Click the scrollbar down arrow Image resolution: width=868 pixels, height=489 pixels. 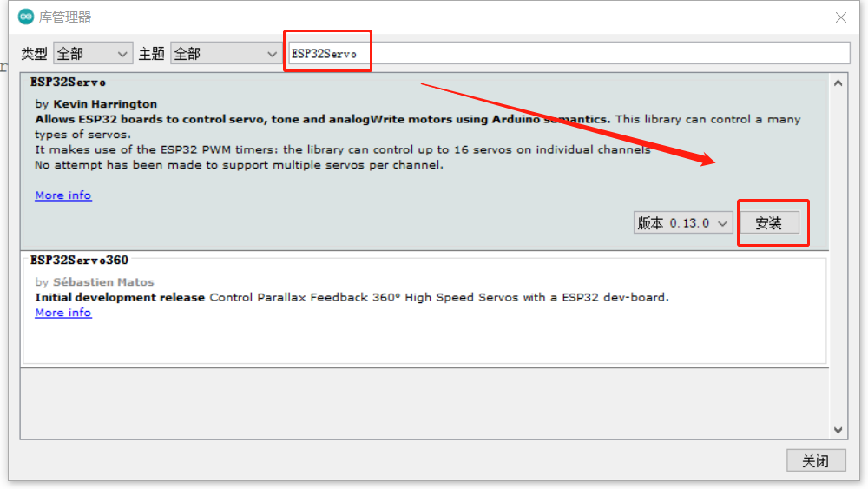click(838, 430)
